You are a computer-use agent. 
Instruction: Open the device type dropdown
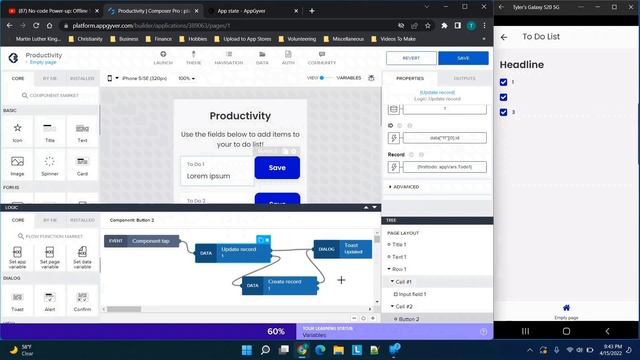[x=112, y=78]
